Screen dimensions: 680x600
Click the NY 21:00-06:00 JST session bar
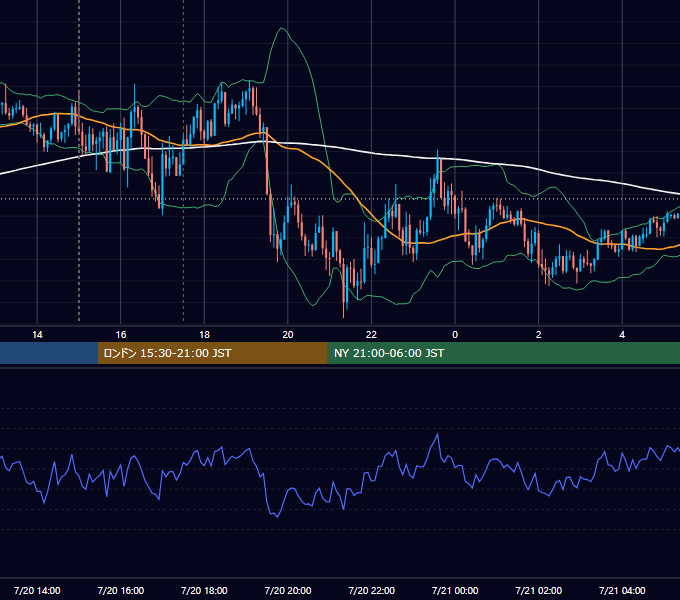pyautogui.click(x=503, y=353)
